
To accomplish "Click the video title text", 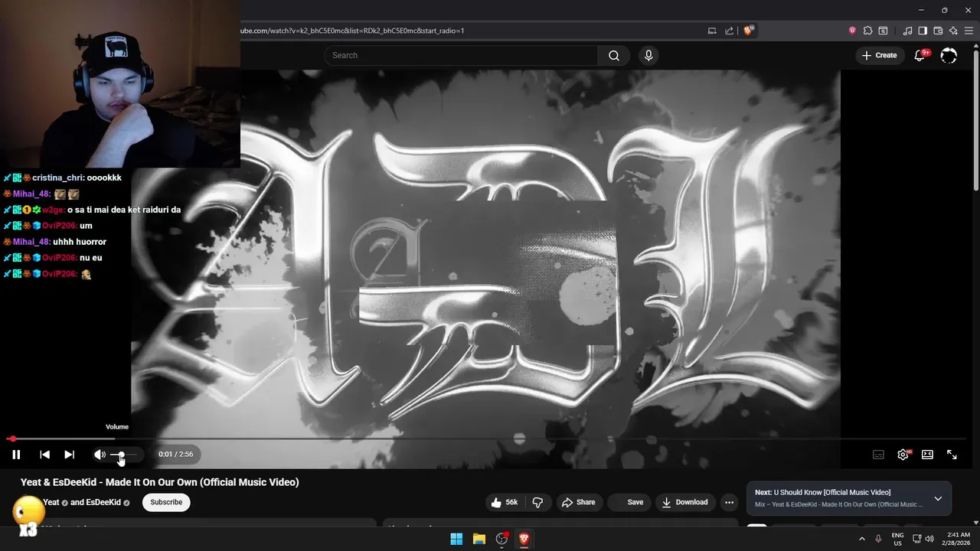I will click(x=160, y=482).
